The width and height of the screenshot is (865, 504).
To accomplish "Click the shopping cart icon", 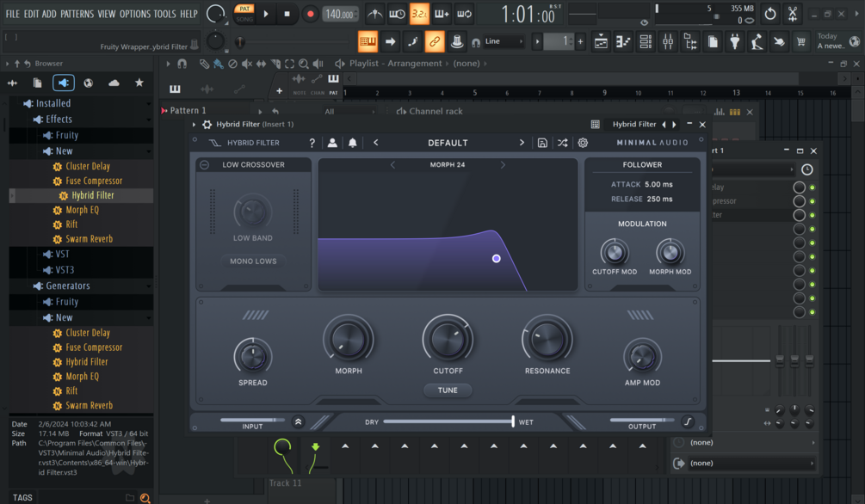I will [x=801, y=41].
